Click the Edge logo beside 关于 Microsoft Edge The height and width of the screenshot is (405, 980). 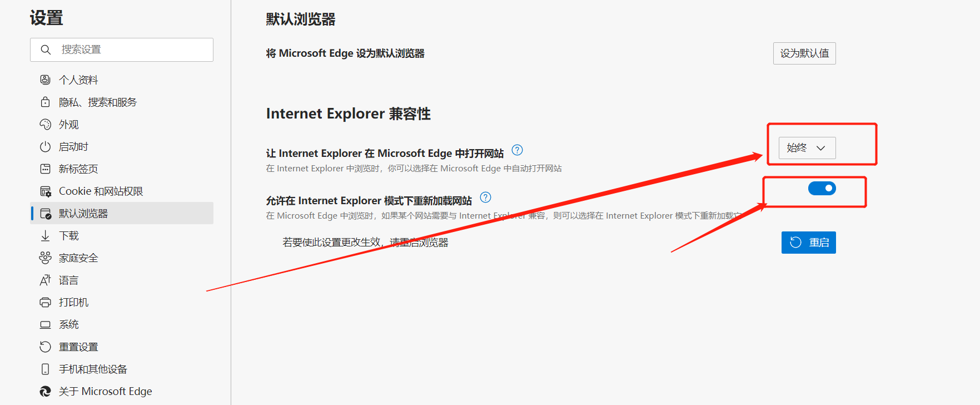coord(45,391)
